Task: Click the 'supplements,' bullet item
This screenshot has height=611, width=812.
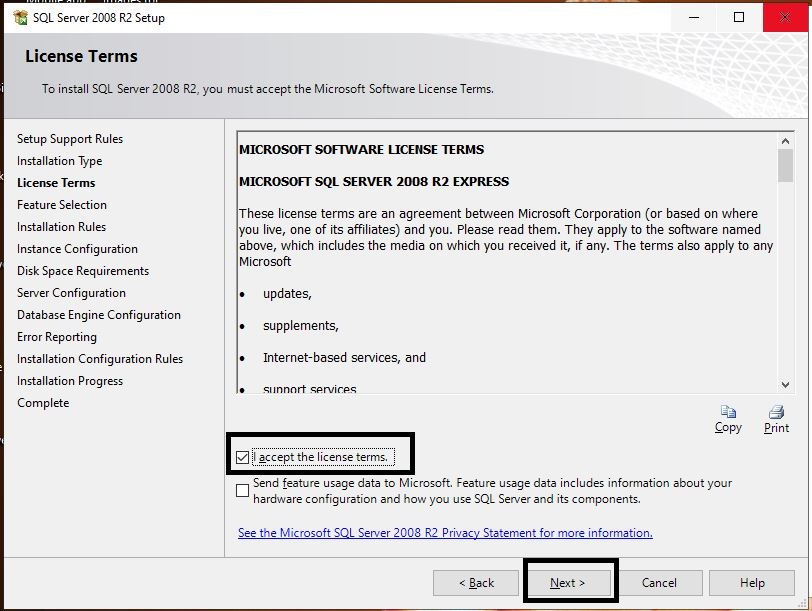Action: click(300, 326)
